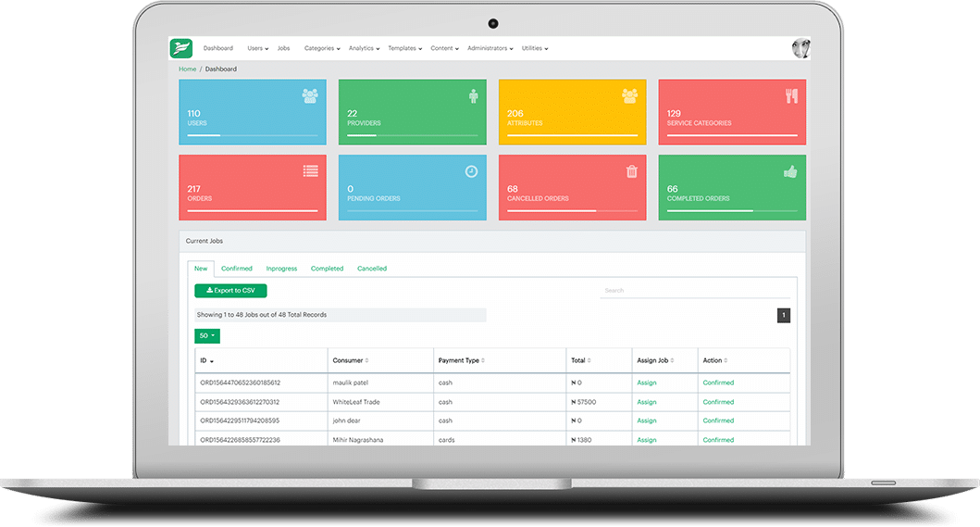Open the Jobs menu item
This screenshot has height=527, width=980.
[284, 48]
